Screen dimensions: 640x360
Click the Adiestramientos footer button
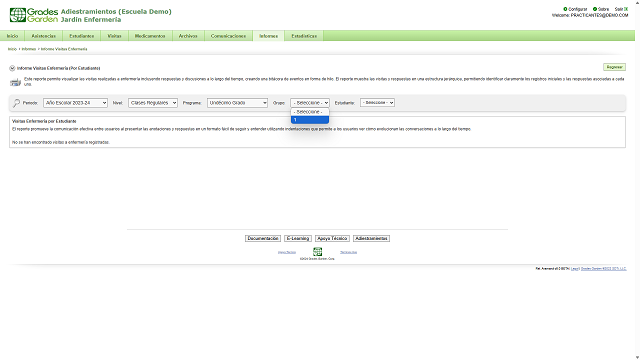[371, 238]
